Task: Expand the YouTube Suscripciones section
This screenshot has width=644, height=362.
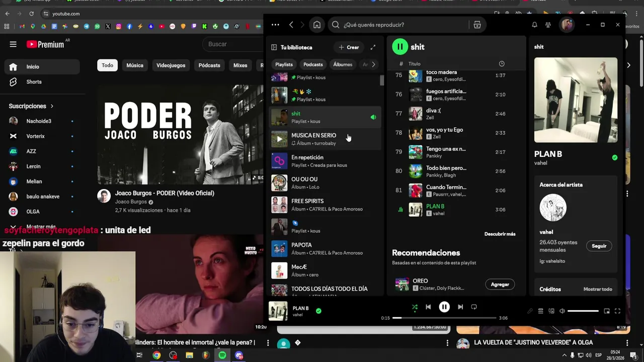Action: (31, 106)
